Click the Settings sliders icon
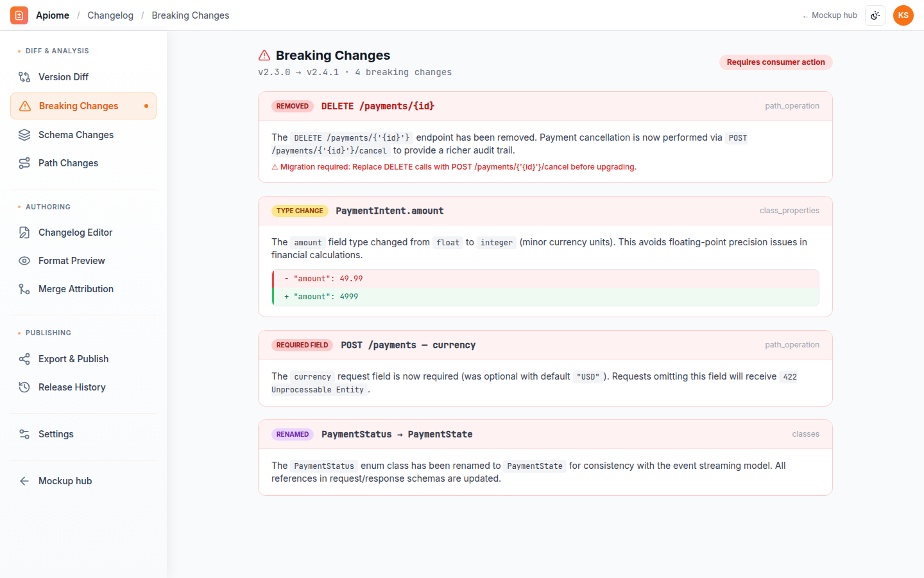The width and height of the screenshot is (924, 578). tap(24, 434)
